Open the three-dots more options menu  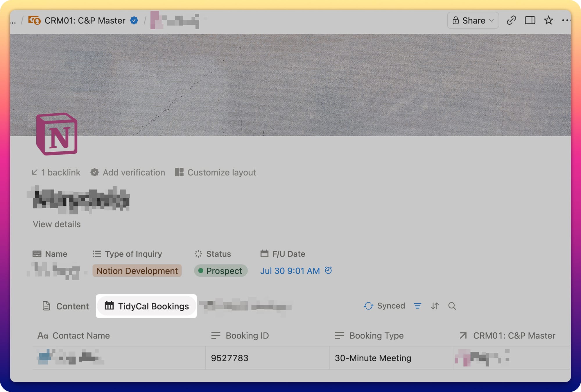pos(566,20)
